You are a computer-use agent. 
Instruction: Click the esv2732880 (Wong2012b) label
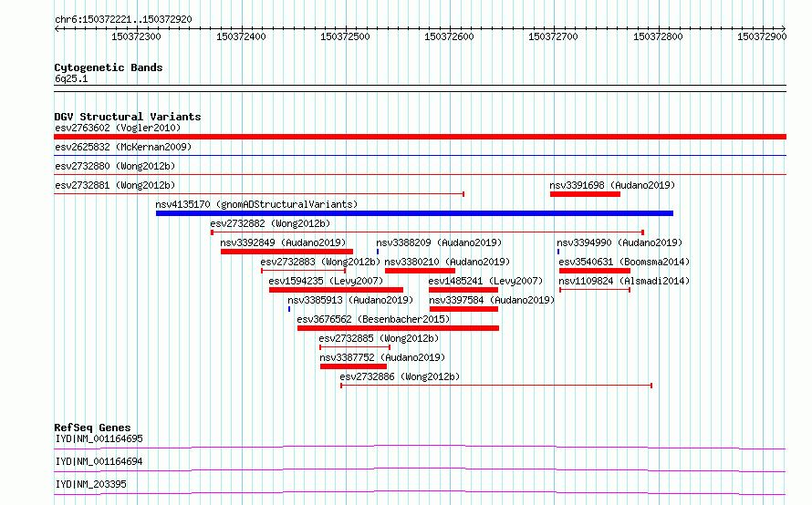tap(115, 166)
